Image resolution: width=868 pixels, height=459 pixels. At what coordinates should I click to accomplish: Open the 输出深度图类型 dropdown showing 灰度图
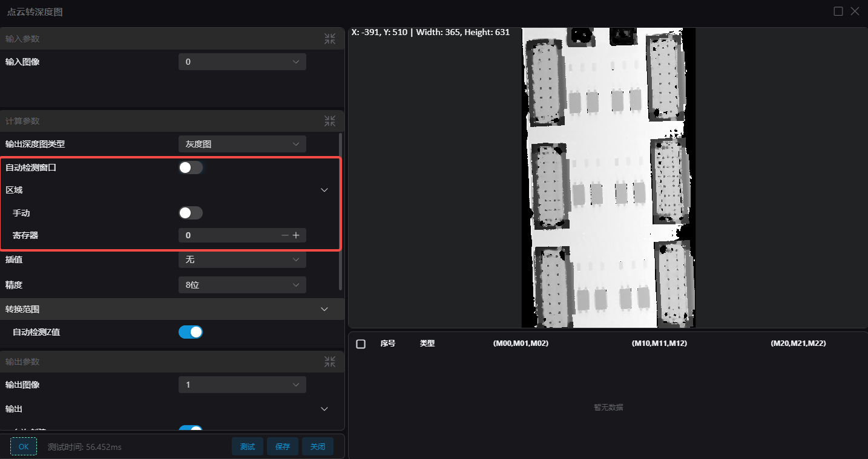pos(242,144)
